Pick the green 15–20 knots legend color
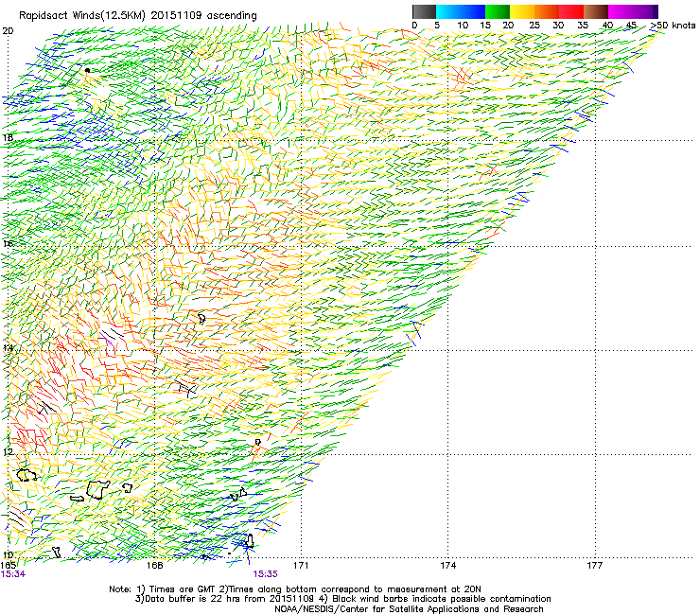 (x=498, y=11)
